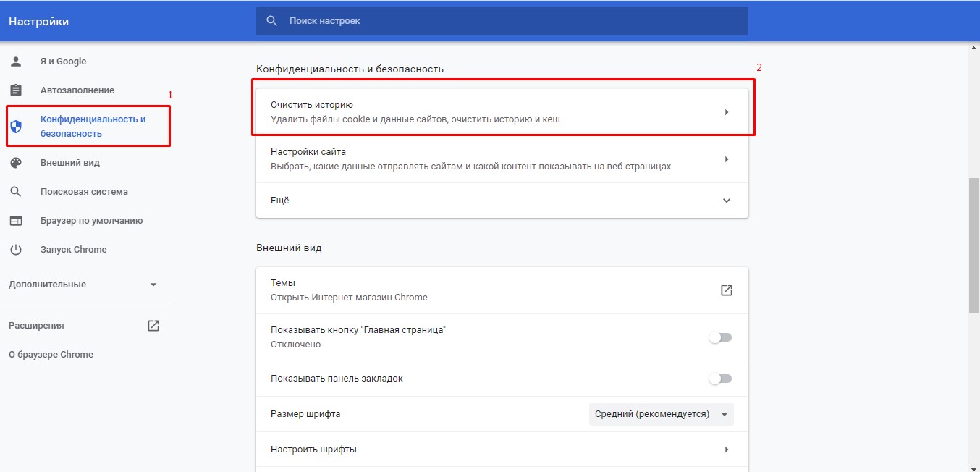The image size is (980, 472).
Task: Open О браузере Chrome page
Action: pos(51,355)
